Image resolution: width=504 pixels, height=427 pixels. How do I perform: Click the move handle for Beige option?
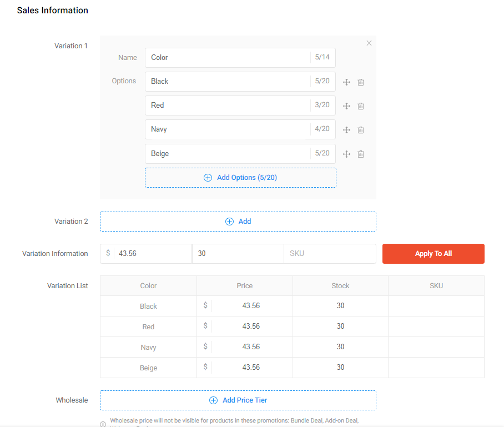click(x=346, y=154)
